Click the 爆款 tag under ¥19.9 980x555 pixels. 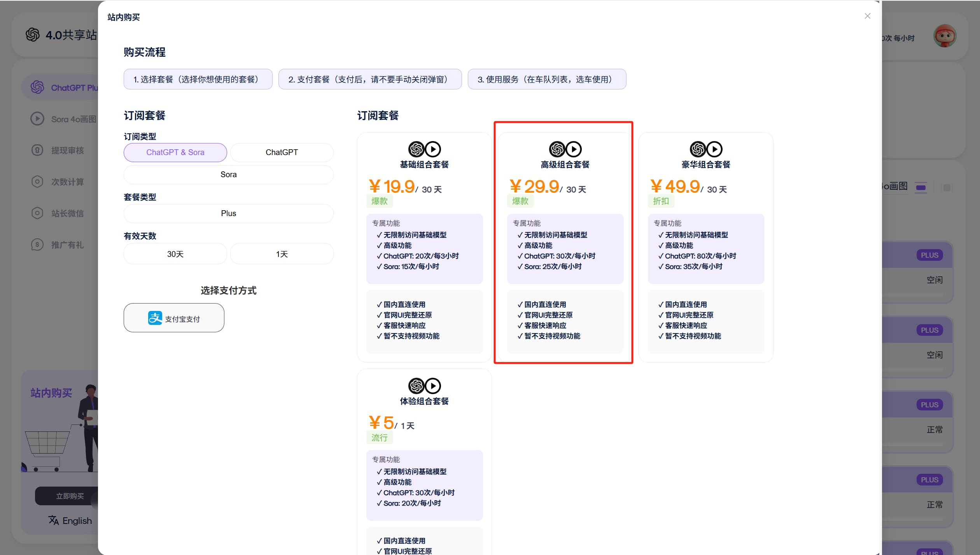point(380,201)
